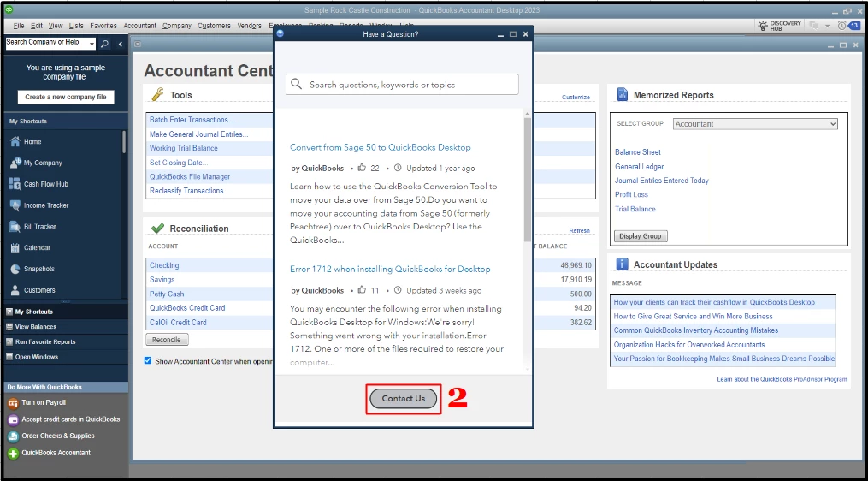868x481 pixels.
Task: Click Create a new company file button
Action: [65, 97]
